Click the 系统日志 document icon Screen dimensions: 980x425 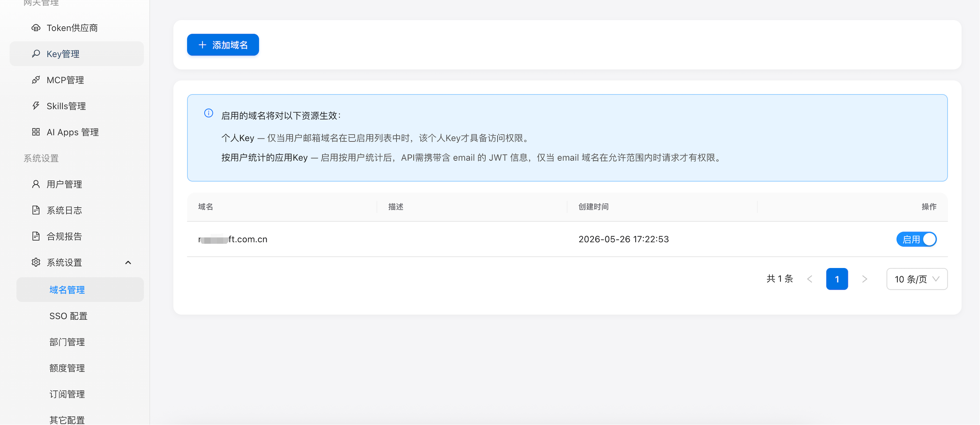(36, 210)
